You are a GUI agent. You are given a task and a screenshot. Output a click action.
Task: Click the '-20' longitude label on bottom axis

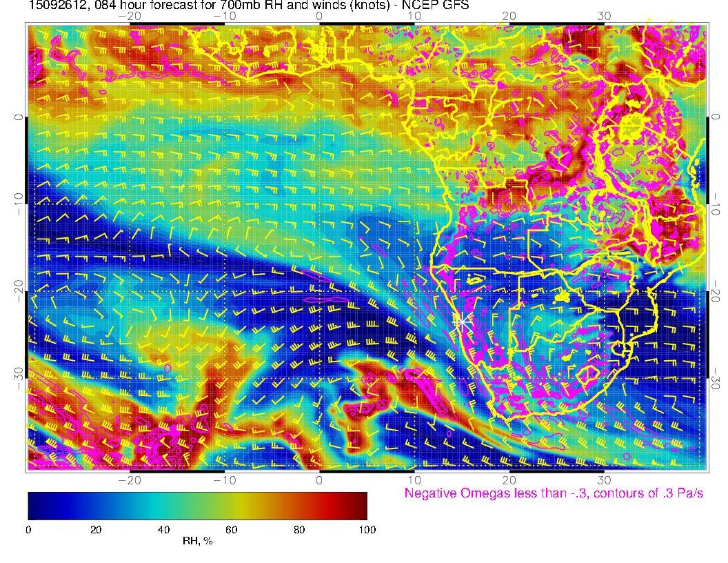130,480
